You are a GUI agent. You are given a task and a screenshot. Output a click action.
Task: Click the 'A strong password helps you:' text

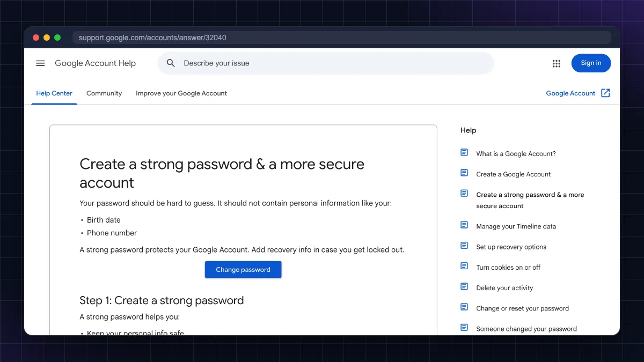(129, 317)
